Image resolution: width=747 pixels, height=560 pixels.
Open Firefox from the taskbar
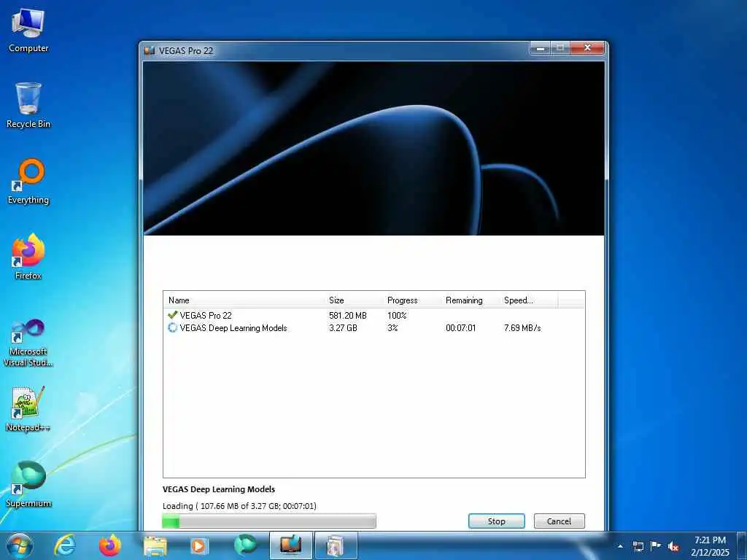110,545
